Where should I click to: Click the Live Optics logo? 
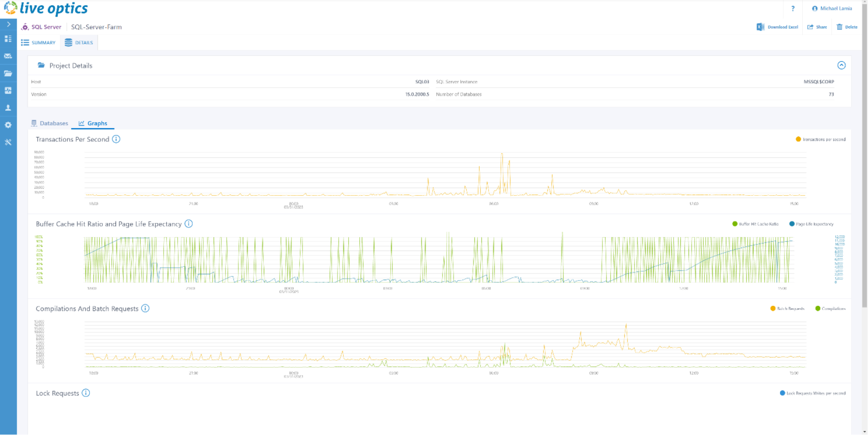coord(46,8)
